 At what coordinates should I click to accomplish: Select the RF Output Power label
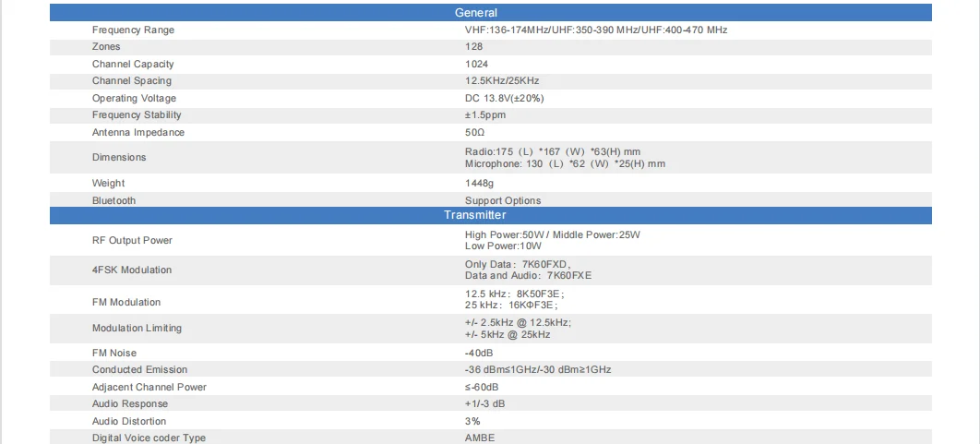(x=132, y=241)
